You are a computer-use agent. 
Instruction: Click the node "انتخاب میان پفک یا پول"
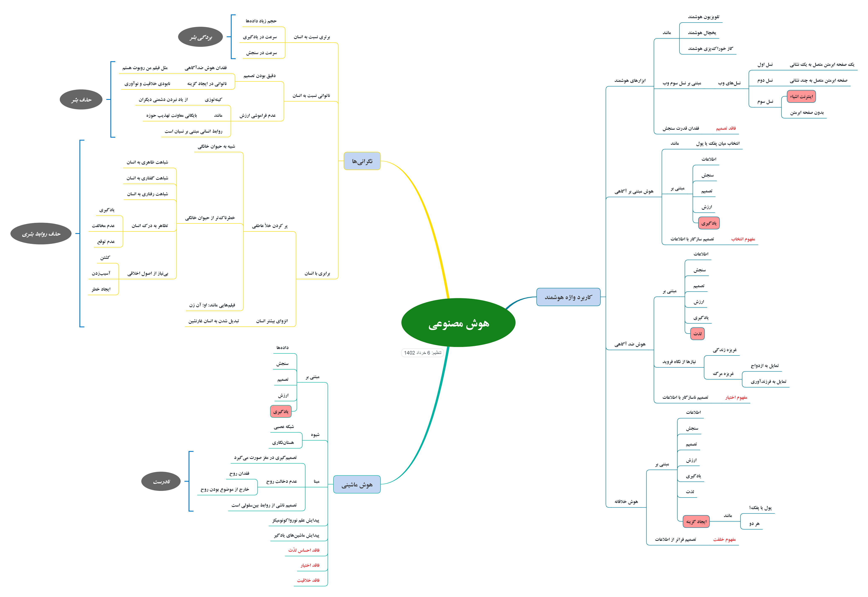coord(717,143)
